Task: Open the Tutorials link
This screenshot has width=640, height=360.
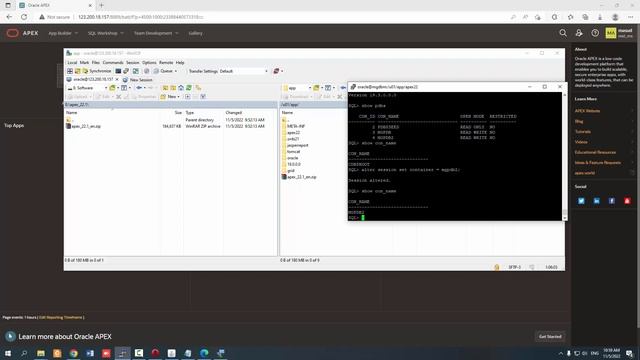Action: click(583, 131)
